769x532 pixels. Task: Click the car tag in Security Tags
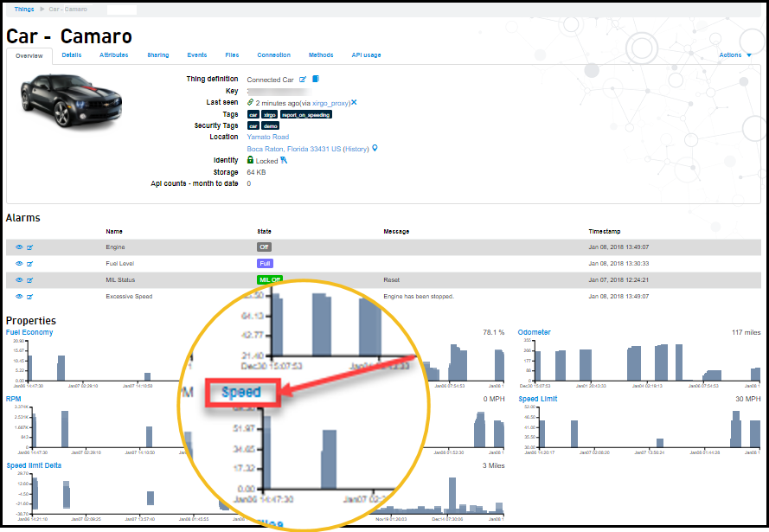click(253, 126)
